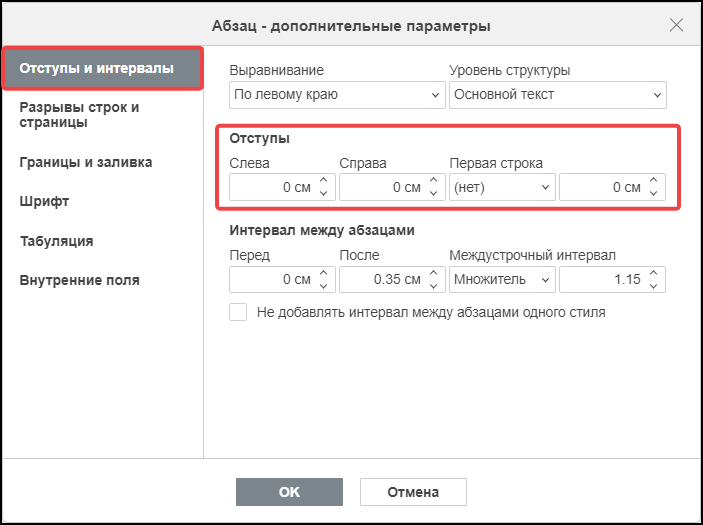Increase the Справа indent with up arrow
Image resolution: width=703 pixels, height=525 pixels.
pos(434,180)
